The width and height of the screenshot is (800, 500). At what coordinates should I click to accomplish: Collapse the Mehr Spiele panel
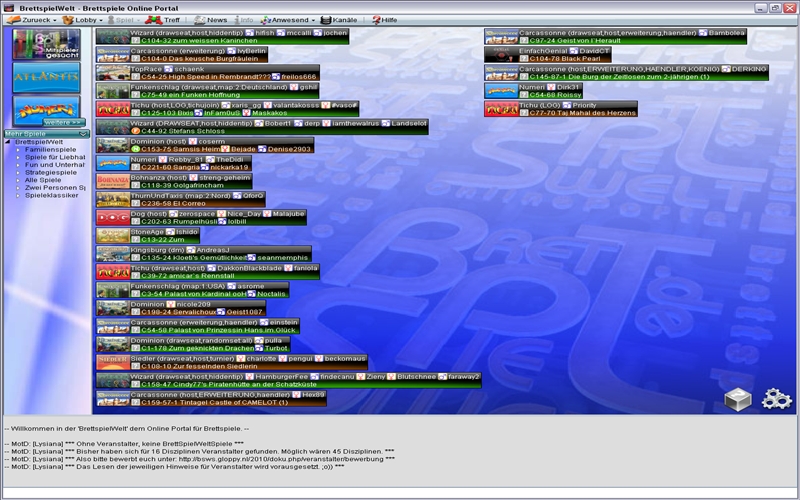pos(83,134)
